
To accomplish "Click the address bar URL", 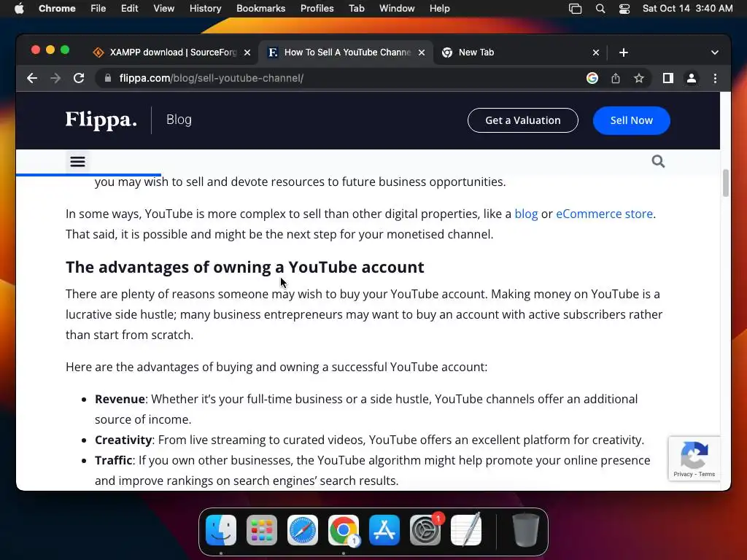I will pos(211,78).
